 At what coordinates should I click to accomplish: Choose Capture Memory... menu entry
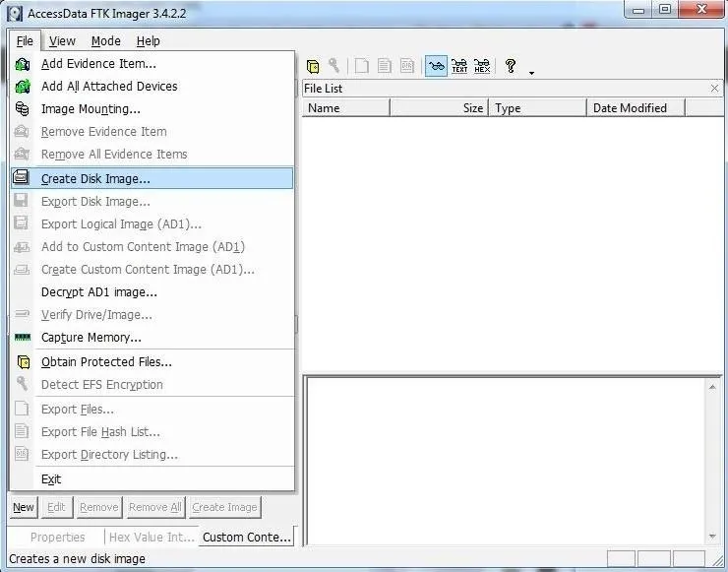(152, 338)
